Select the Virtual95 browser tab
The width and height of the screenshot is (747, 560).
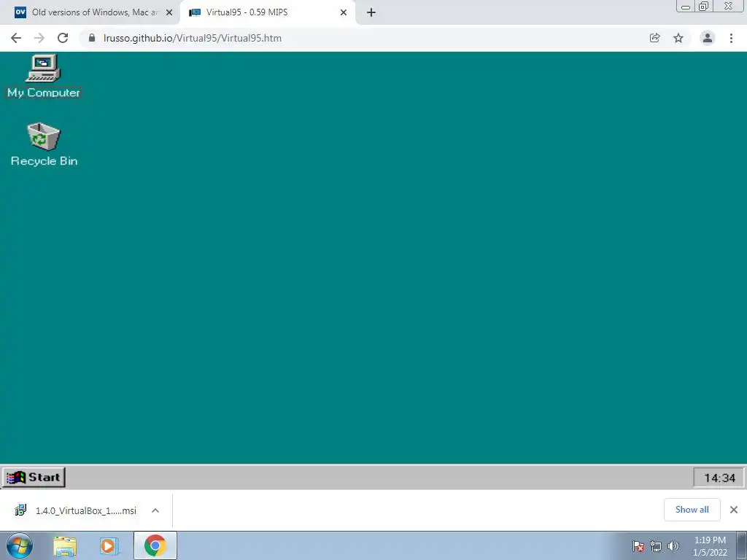(x=267, y=12)
